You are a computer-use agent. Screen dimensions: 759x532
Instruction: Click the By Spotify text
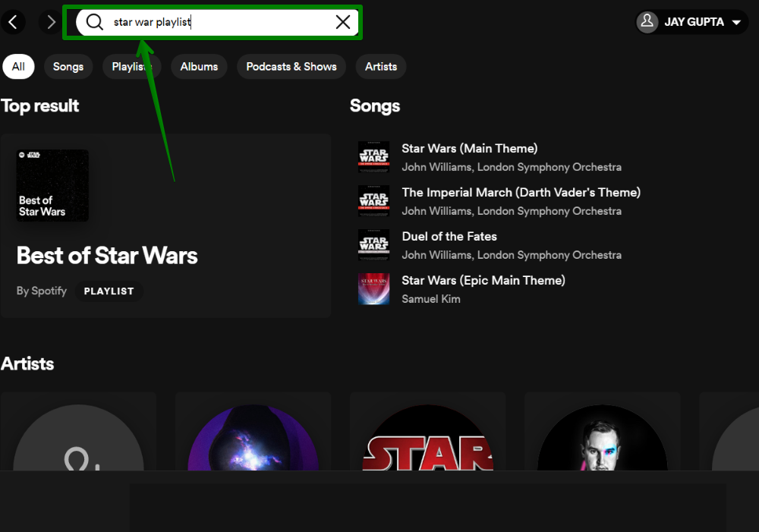42,291
